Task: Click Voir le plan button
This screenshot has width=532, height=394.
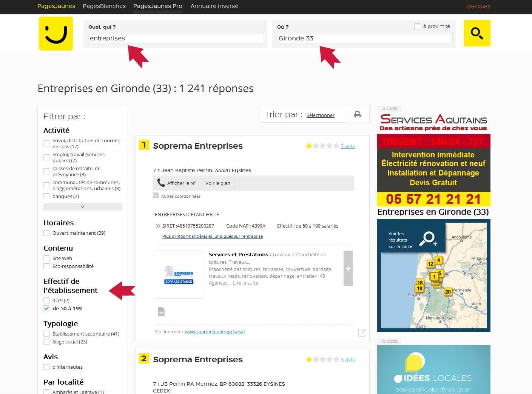Action: tap(217, 183)
